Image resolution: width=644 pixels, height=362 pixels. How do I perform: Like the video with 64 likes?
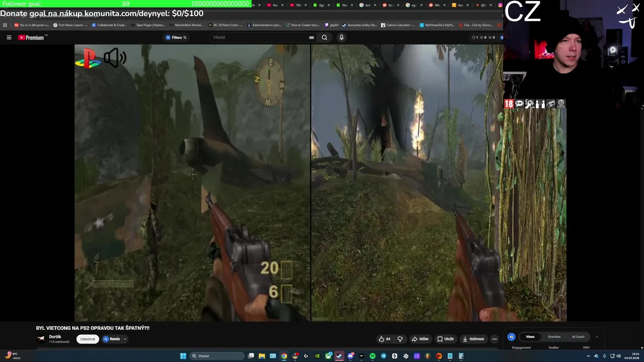384,339
